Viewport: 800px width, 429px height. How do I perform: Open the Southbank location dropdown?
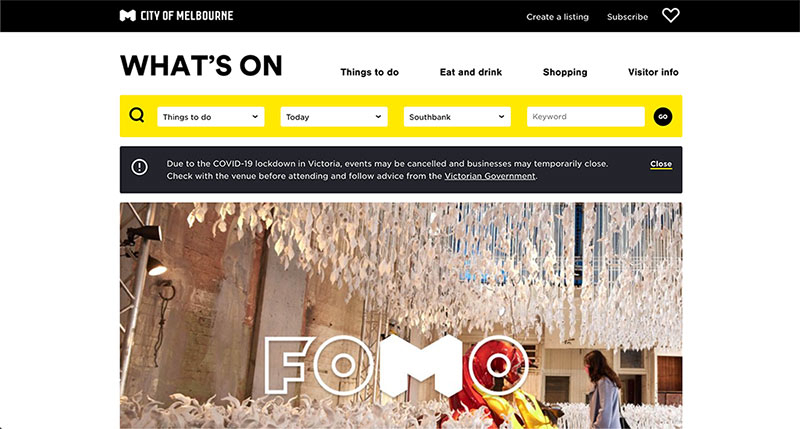pos(457,117)
